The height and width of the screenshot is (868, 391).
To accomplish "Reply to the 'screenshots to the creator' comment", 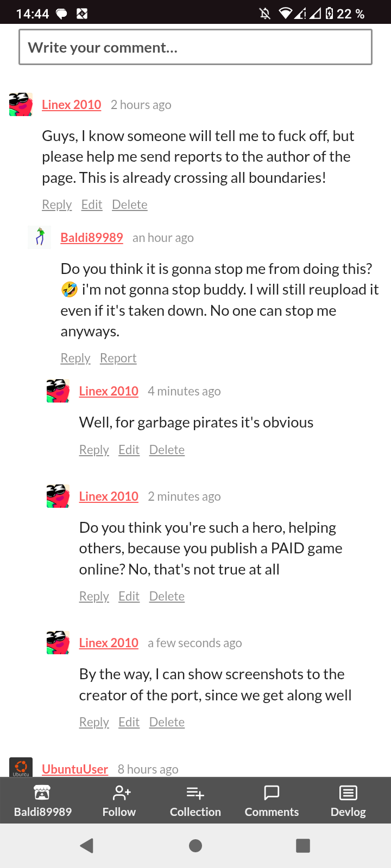I will point(94,722).
